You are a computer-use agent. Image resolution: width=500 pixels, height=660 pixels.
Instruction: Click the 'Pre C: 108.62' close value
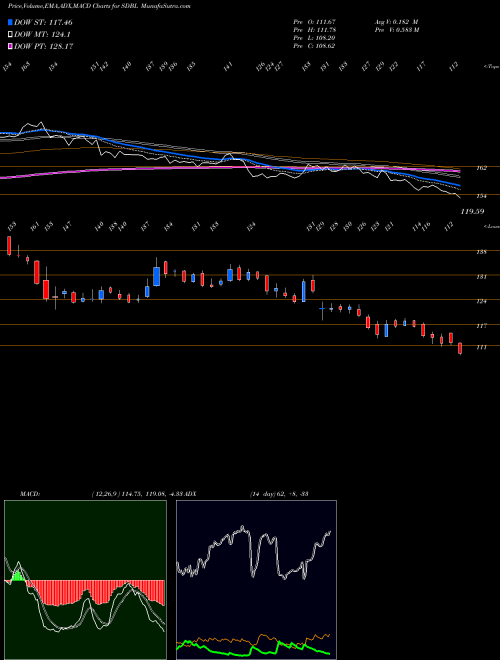point(314,46)
